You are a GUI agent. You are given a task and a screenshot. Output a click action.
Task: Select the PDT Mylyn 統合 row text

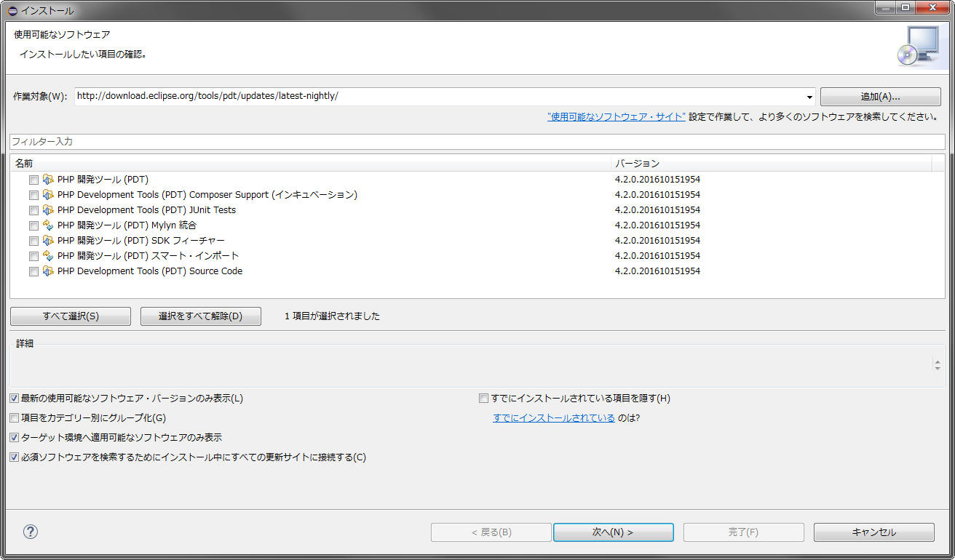[127, 225]
